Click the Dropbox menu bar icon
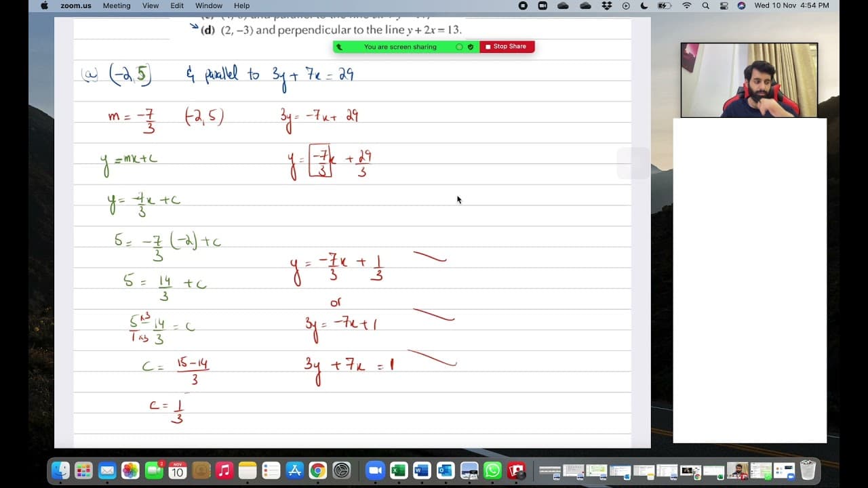 (x=607, y=5)
